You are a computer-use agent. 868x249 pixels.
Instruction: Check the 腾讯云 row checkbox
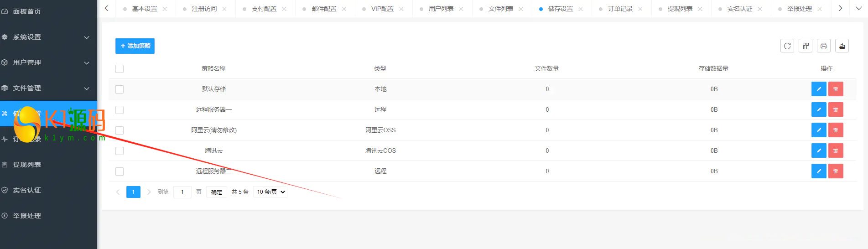pos(120,151)
